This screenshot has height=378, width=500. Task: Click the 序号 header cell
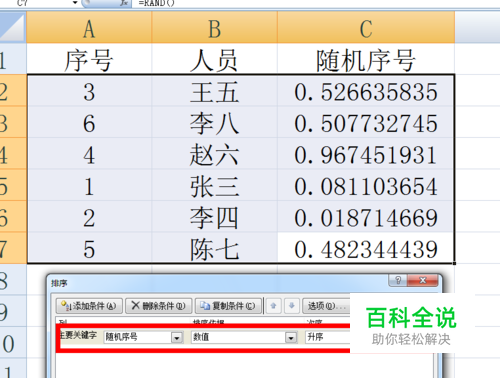pos(89,59)
